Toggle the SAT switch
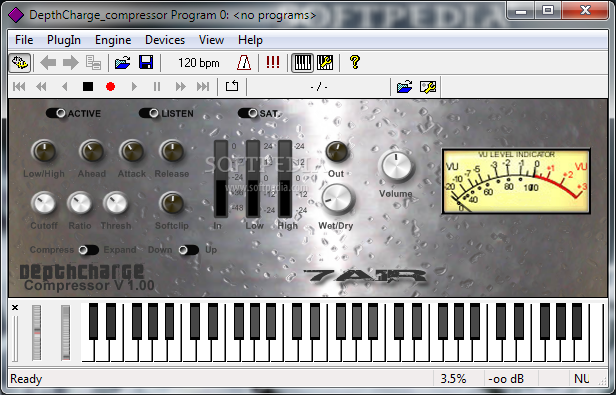616x395 pixels. point(248,113)
